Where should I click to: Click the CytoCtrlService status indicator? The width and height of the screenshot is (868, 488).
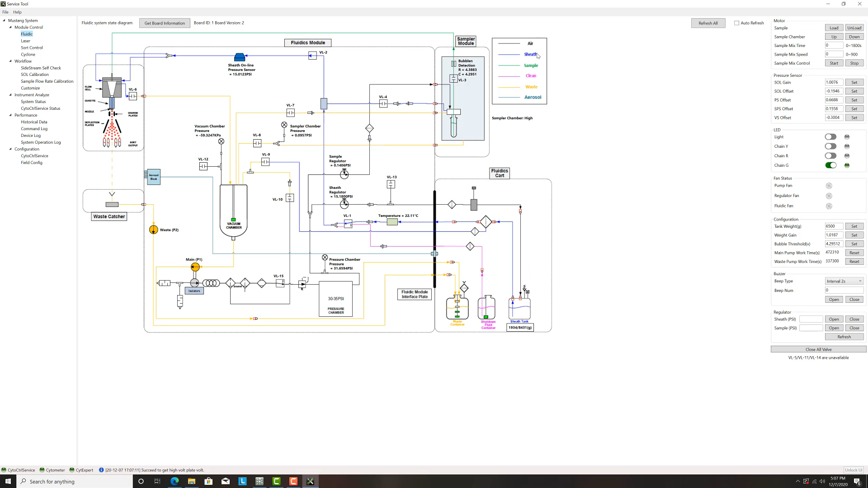pos(18,470)
